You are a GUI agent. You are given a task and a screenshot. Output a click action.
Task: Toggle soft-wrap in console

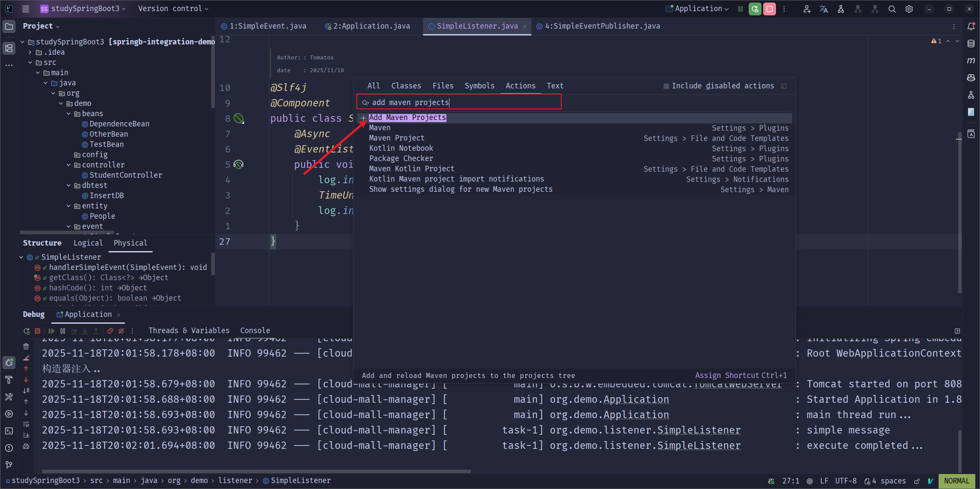coord(26,424)
